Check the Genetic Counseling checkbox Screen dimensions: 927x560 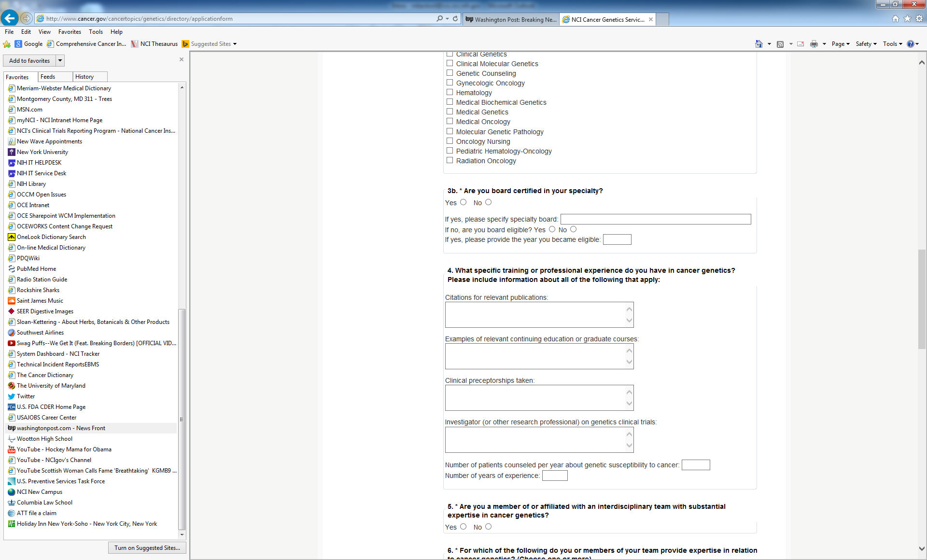(x=449, y=73)
